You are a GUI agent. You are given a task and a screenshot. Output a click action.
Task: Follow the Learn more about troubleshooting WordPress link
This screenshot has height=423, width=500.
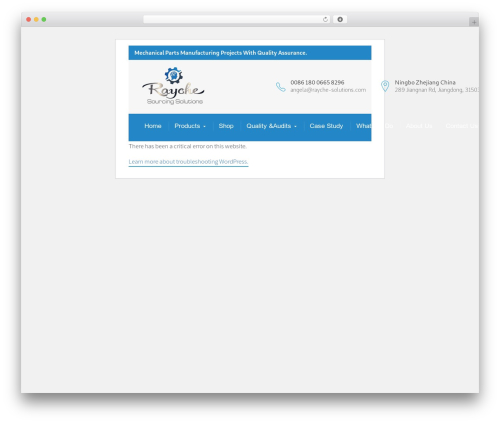click(x=188, y=162)
